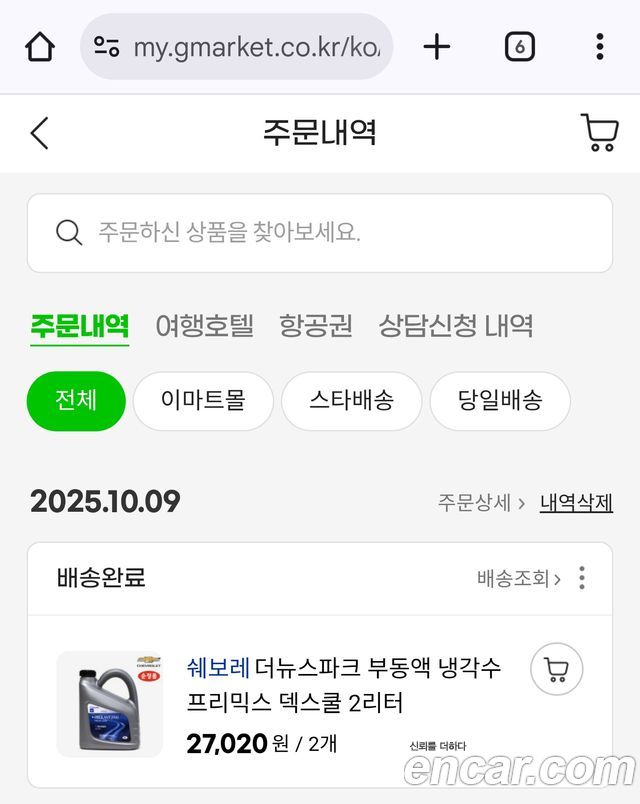Select the 전체 filter chip
Image resolution: width=640 pixels, height=804 pixels.
pyautogui.click(x=76, y=401)
